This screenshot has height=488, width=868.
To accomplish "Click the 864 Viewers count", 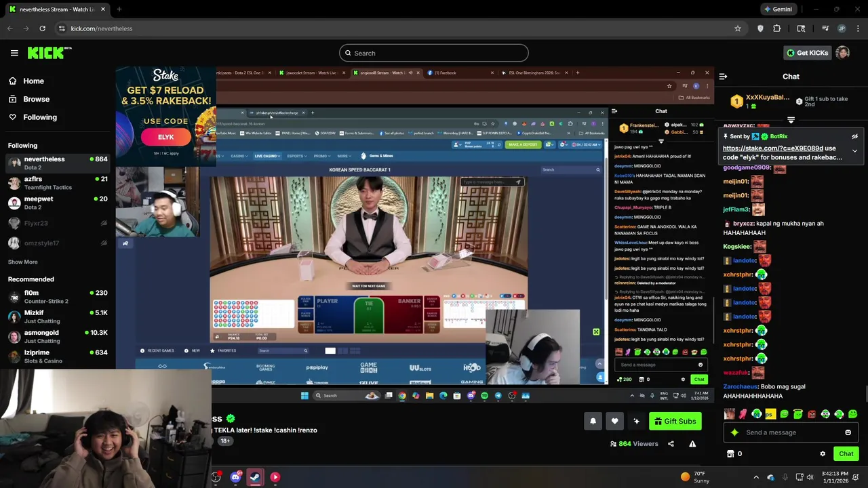I will 634,444.
